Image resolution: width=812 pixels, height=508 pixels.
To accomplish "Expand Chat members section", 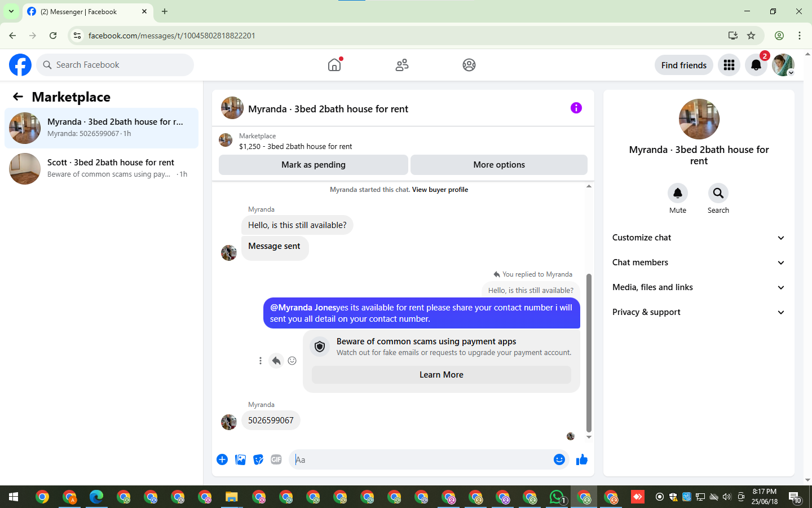I will coord(699,262).
